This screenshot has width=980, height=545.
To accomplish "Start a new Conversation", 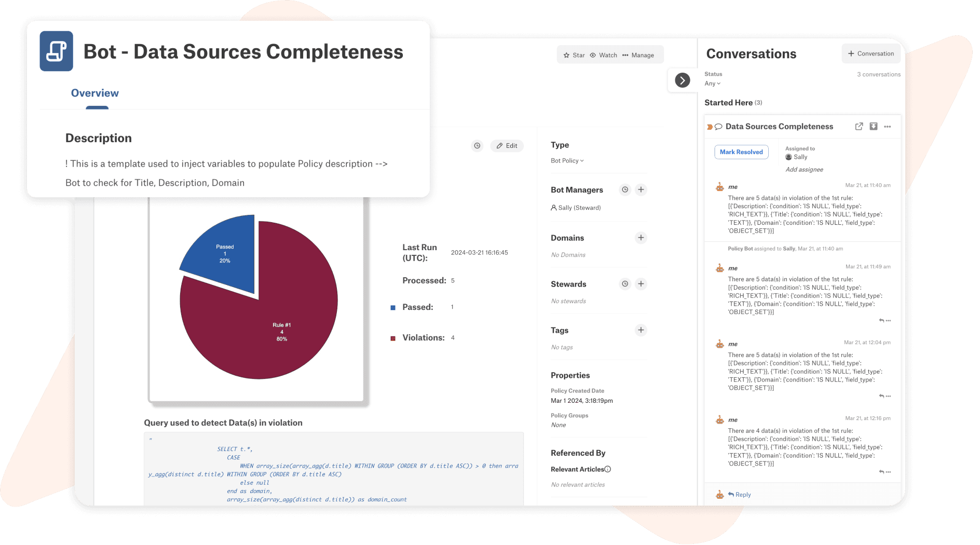I will [x=870, y=53].
